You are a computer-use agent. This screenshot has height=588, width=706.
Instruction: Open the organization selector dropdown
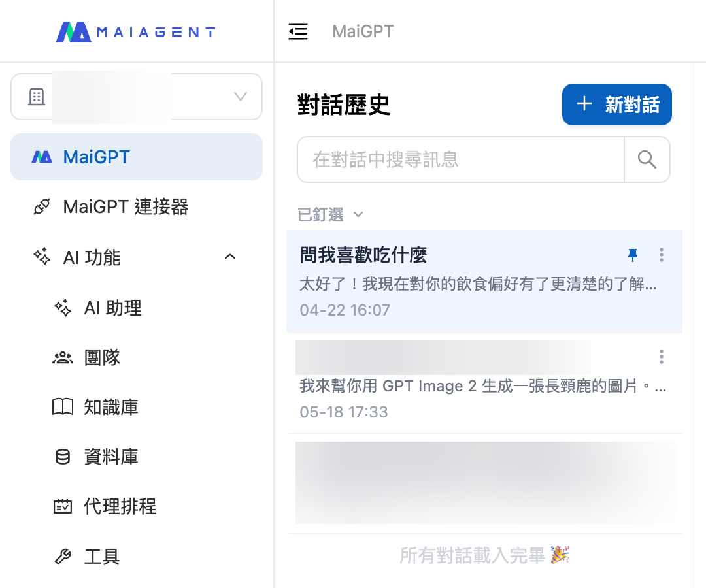(x=137, y=97)
